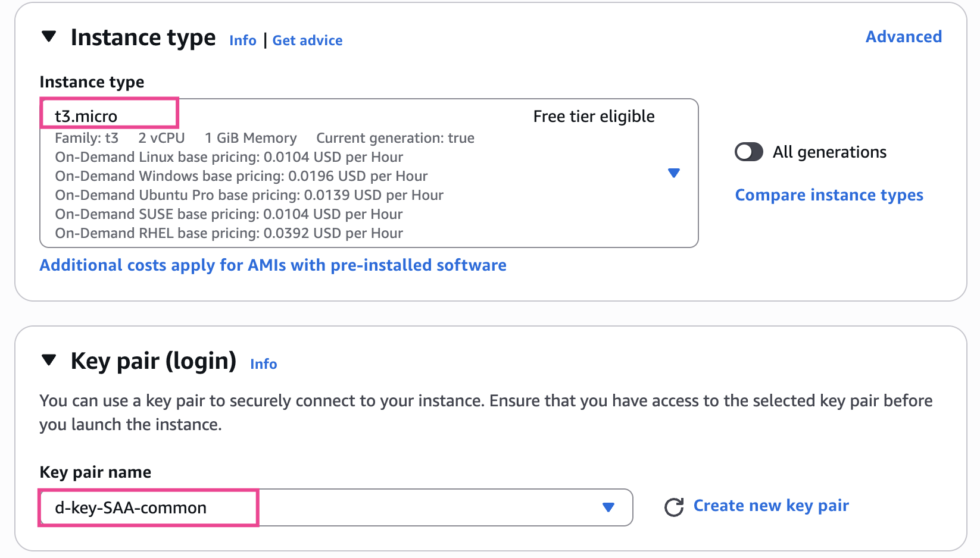Viewport: 980px width, 558px height.
Task: Click the Instance type section heading text
Action: (x=143, y=37)
